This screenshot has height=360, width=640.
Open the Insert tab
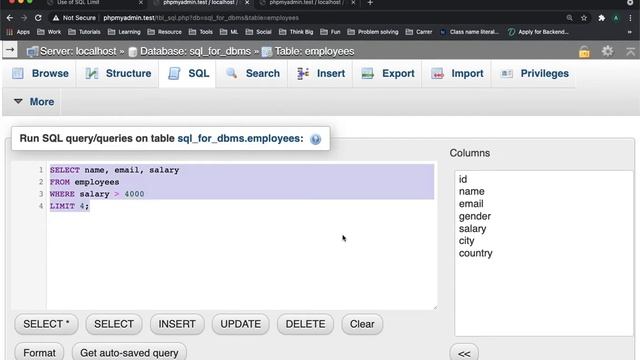[x=321, y=73]
